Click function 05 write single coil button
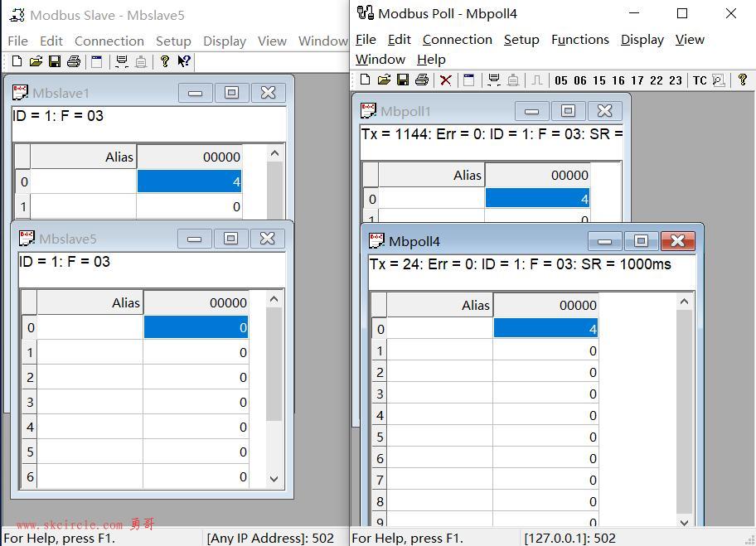This screenshot has width=756, height=546. pyautogui.click(x=560, y=80)
